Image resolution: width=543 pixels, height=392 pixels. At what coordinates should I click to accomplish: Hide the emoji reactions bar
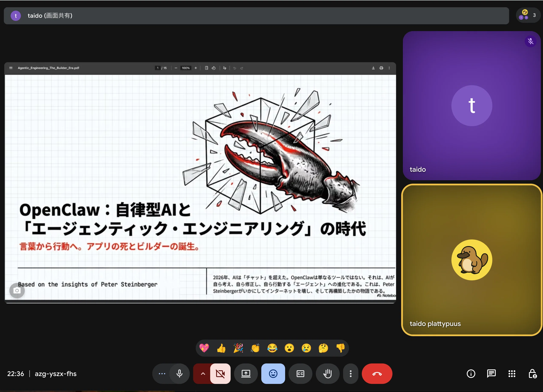pos(273,373)
